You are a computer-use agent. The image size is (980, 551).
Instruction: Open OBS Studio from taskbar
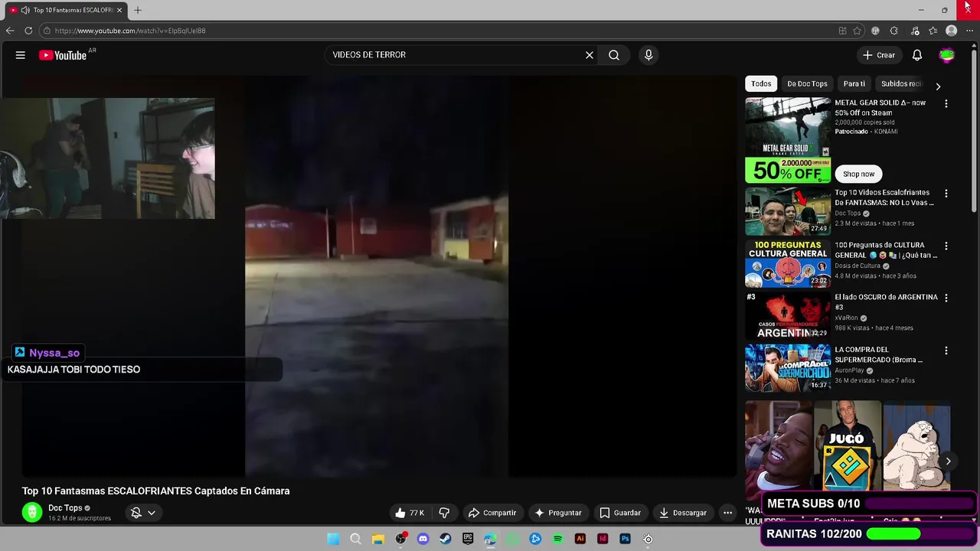(x=400, y=539)
